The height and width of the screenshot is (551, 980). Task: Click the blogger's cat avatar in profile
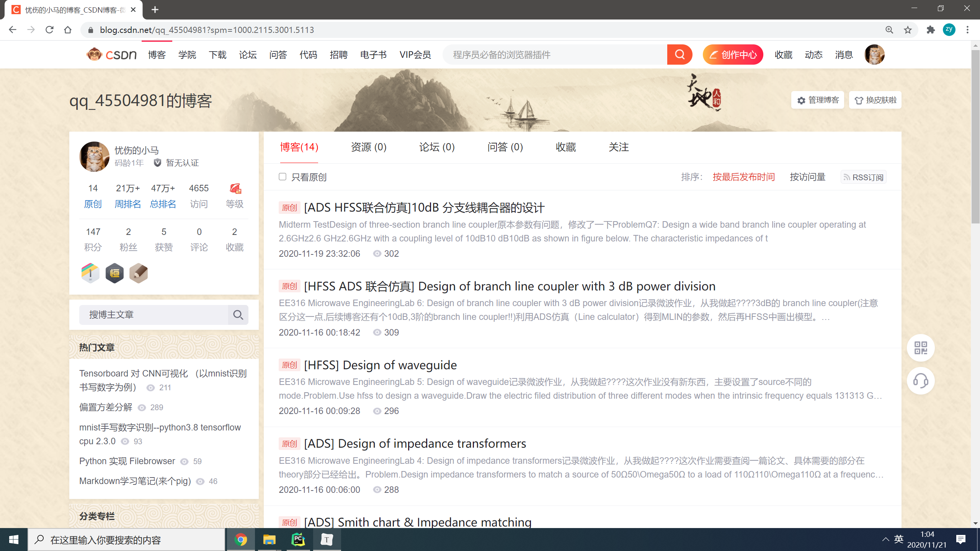94,156
